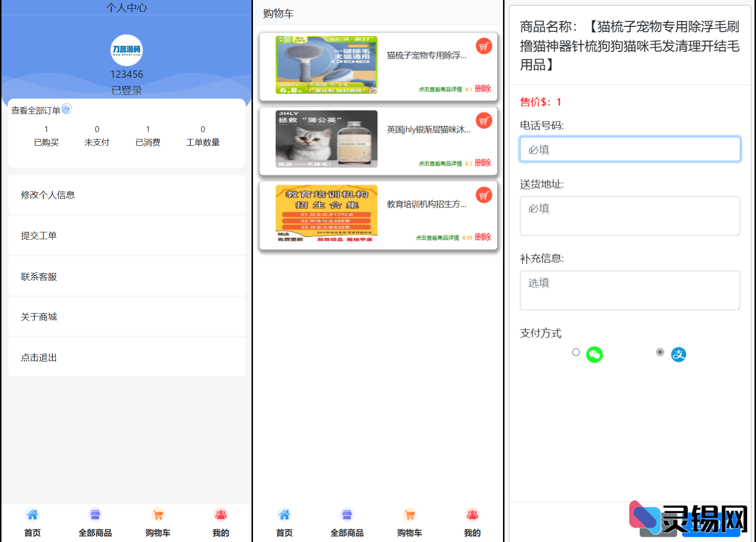Select the WeChat Pay radio button
Screen dimensions: 756x542
pyautogui.click(x=576, y=352)
